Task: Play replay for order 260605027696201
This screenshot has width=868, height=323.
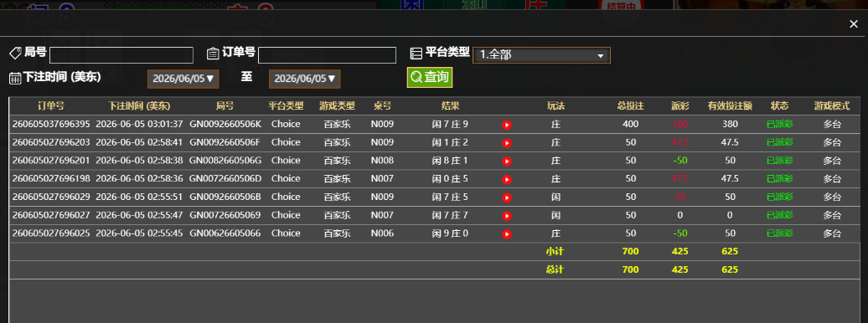Action: (x=507, y=161)
